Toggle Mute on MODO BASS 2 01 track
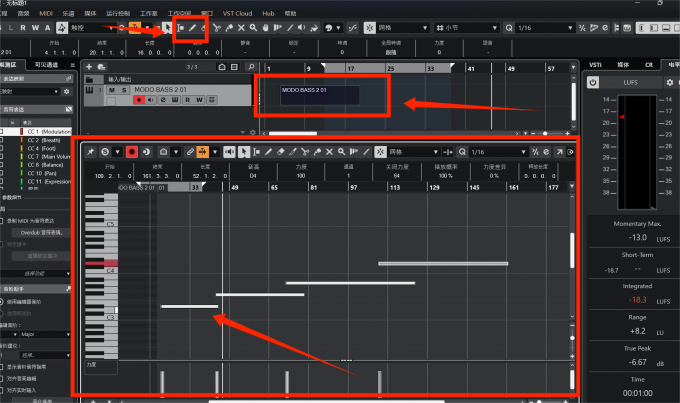Viewport: 680px width, 403px height. (112, 90)
